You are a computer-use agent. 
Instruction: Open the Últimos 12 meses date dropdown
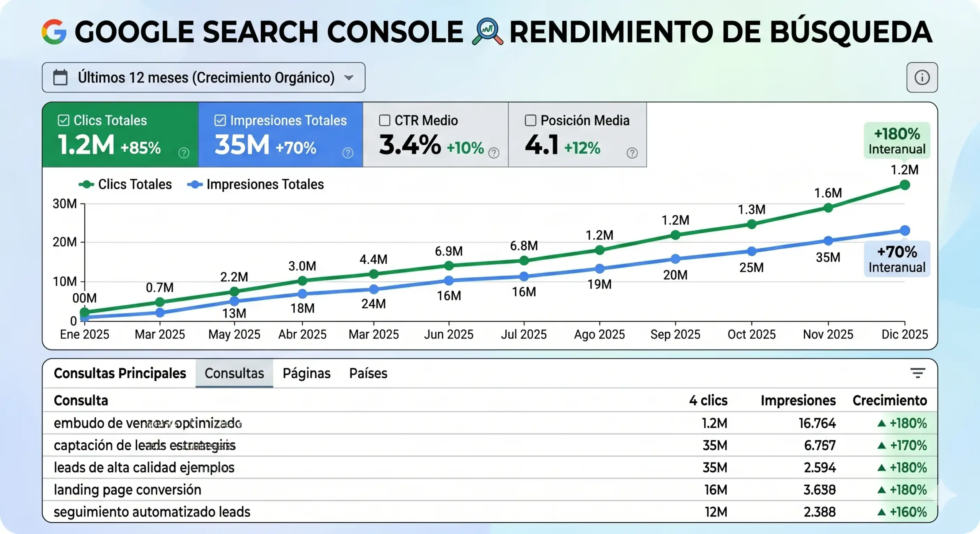coord(204,78)
